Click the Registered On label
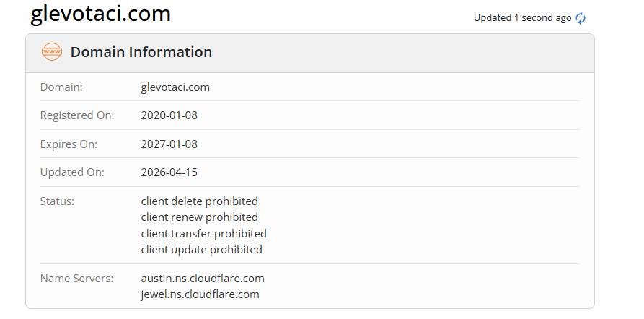This screenshot has width=644, height=319. [77, 115]
